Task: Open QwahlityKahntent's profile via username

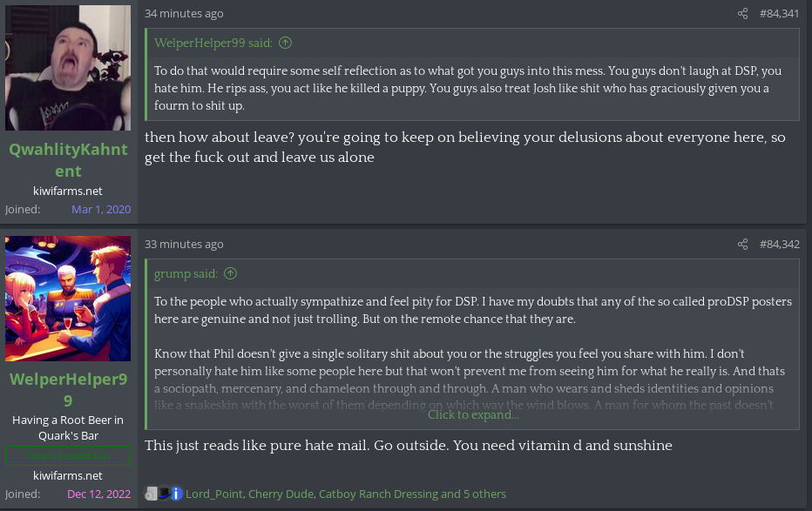Action: tap(68, 160)
